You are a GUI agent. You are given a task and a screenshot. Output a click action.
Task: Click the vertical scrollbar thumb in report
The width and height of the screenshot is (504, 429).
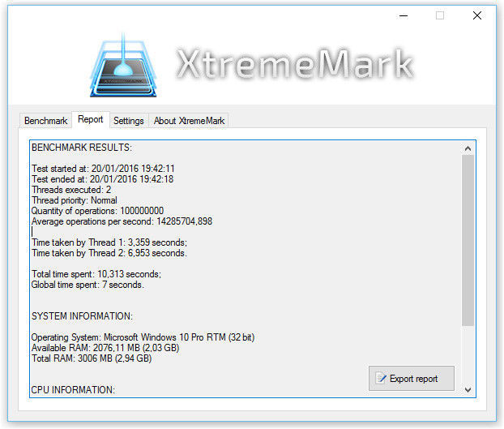[468, 240]
